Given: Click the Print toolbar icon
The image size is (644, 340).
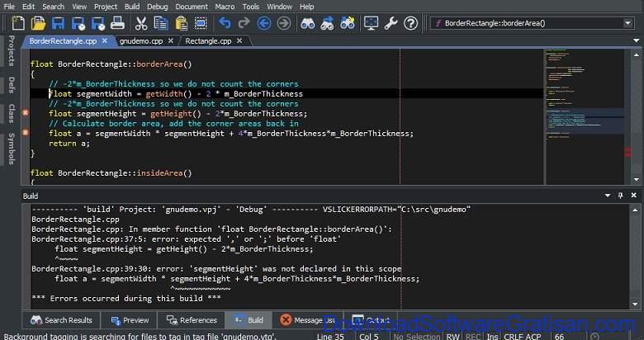Looking at the screenshot, I should 117,23.
